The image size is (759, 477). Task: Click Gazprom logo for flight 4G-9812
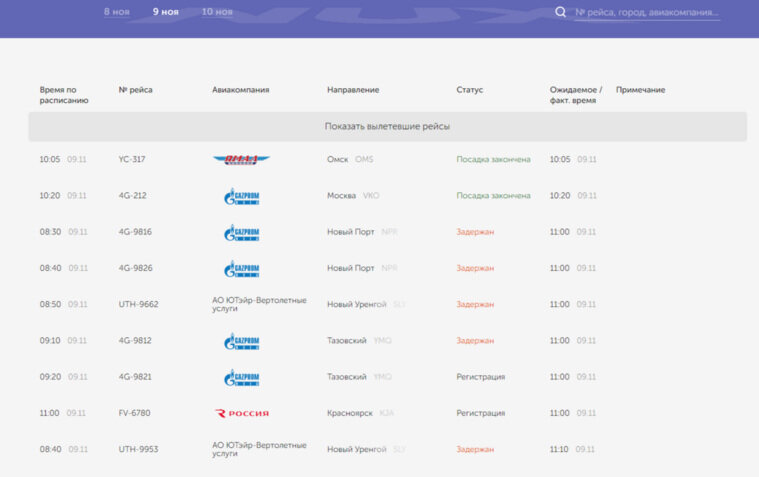[x=242, y=341]
